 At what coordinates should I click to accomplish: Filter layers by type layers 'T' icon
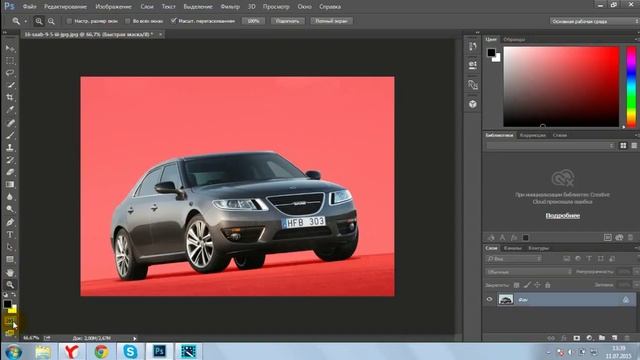589,259
